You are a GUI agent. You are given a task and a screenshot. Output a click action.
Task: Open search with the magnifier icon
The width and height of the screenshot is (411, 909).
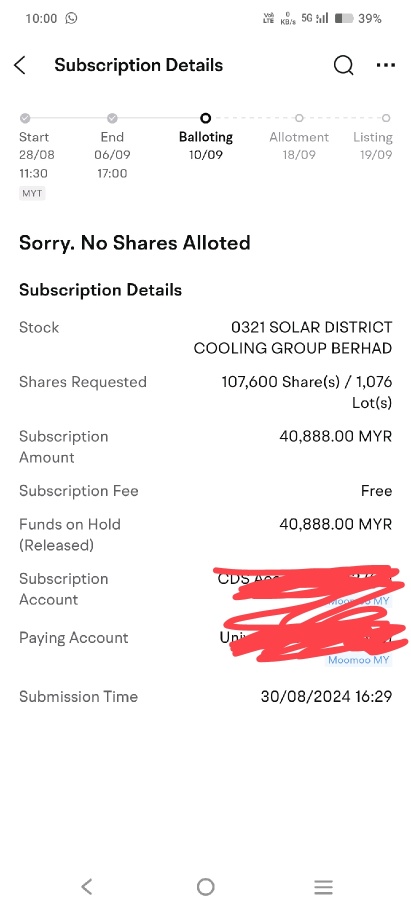click(x=343, y=66)
